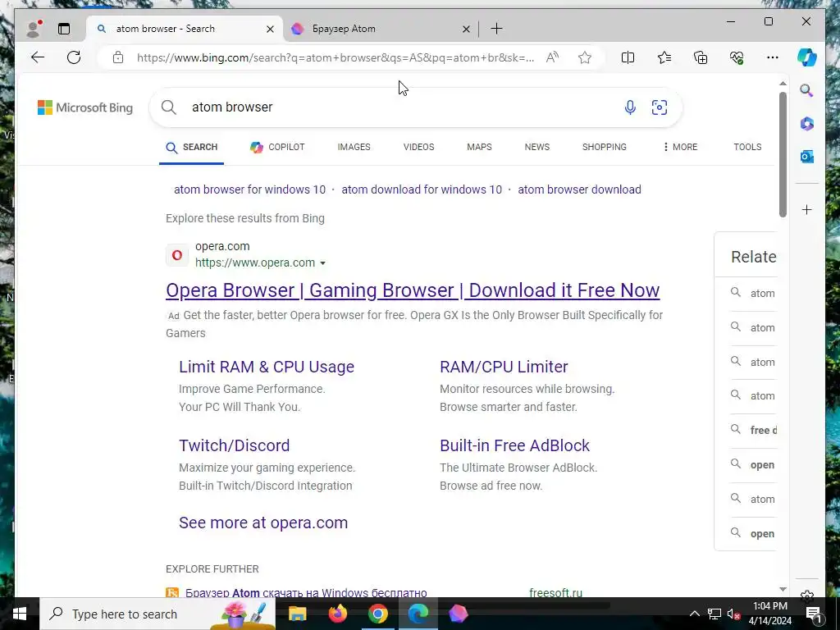Screen dimensions: 840x630
Task: Open the Images results tab
Action: coord(354,147)
